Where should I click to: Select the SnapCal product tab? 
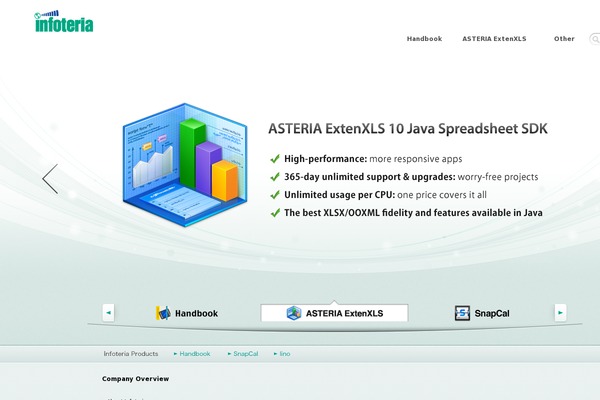coord(482,313)
